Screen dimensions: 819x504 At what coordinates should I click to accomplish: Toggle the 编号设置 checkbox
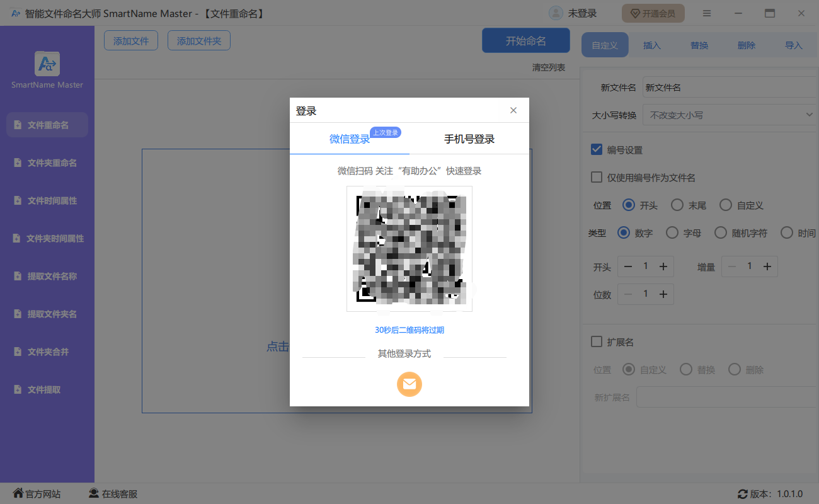tap(597, 150)
